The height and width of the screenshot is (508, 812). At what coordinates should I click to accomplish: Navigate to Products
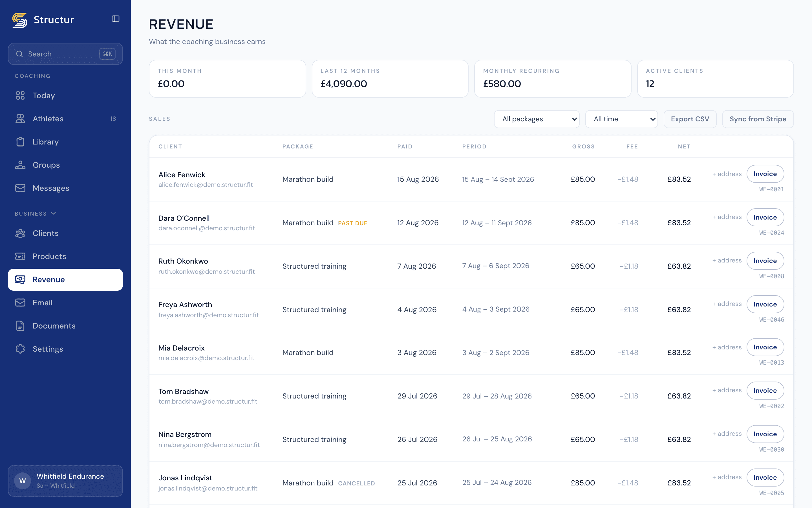click(x=65, y=256)
